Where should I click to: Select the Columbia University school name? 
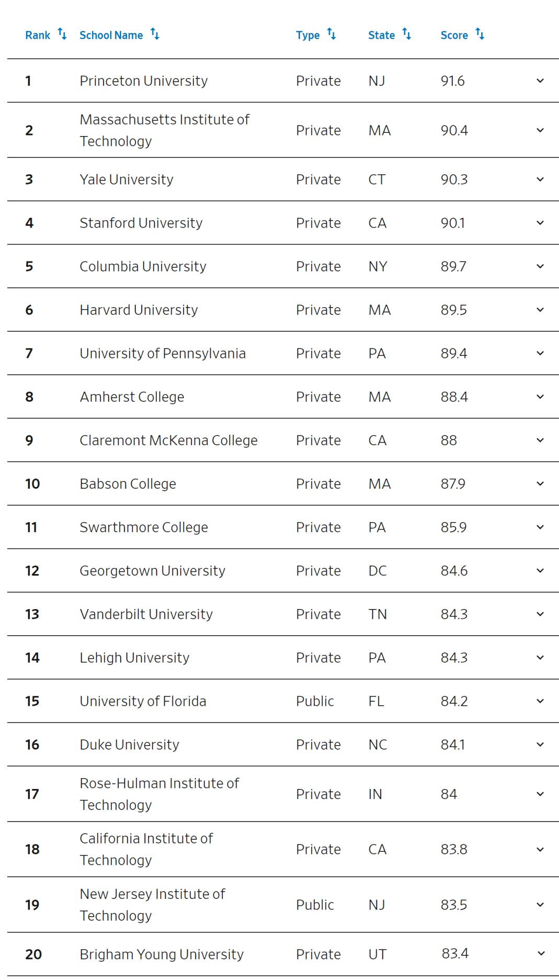pyautogui.click(x=143, y=266)
